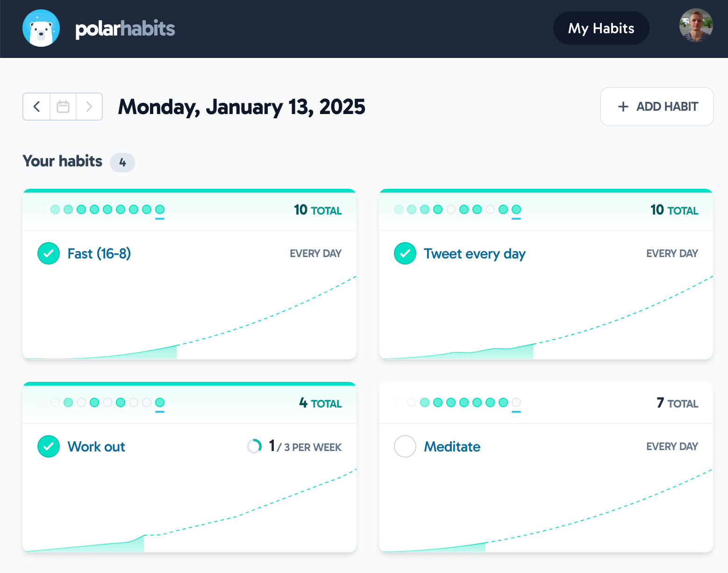Click the polar bear logo icon
728x573 pixels.
pos(41,28)
